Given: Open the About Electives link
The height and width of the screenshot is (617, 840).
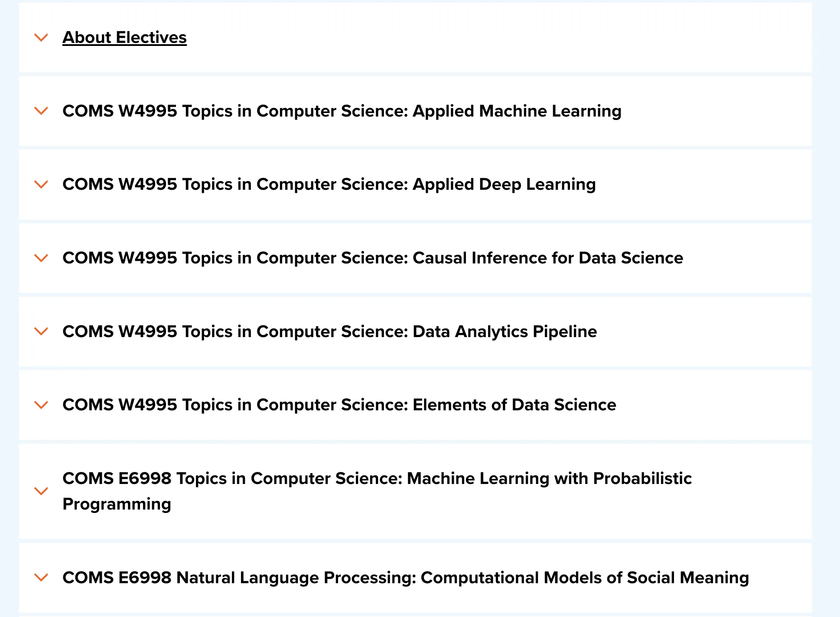Looking at the screenshot, I should [124, 38].
